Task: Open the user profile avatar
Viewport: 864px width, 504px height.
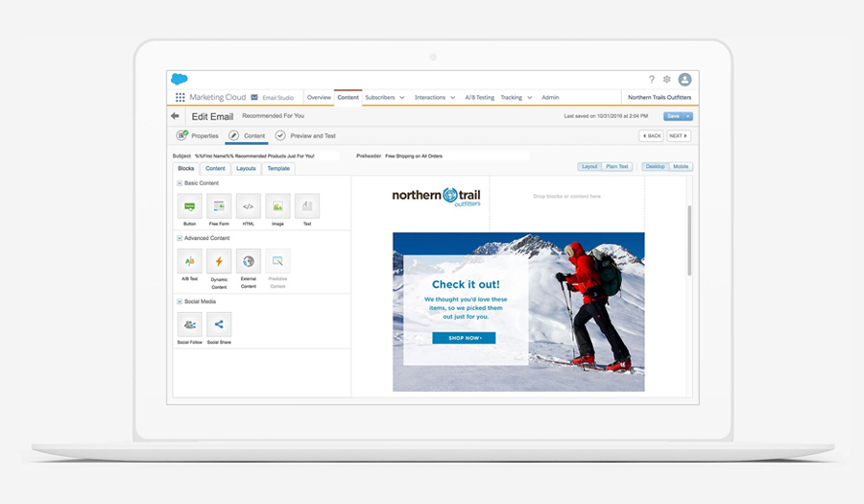Action: pos(684,80)
